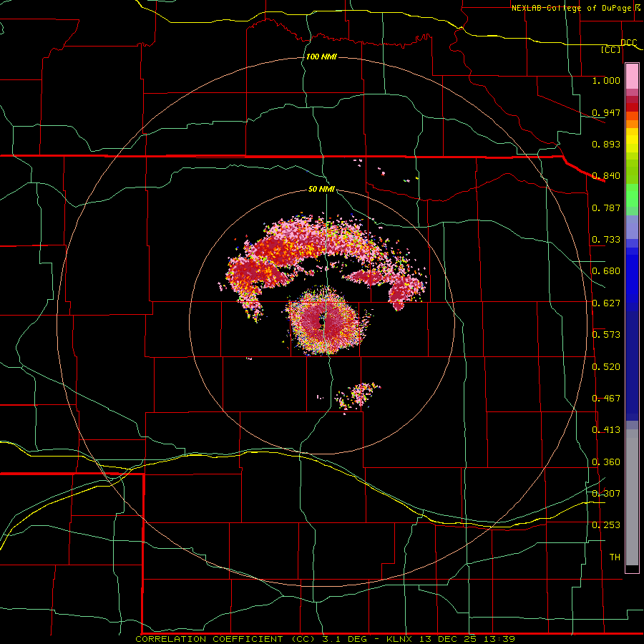
Task: Click the [CC] label above the color bar
Action: pos(611,49)
